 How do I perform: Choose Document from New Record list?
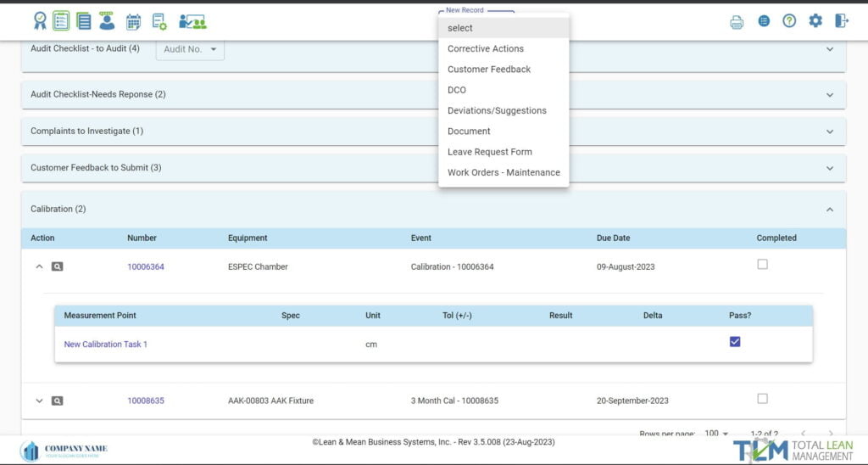coord(504,132)
